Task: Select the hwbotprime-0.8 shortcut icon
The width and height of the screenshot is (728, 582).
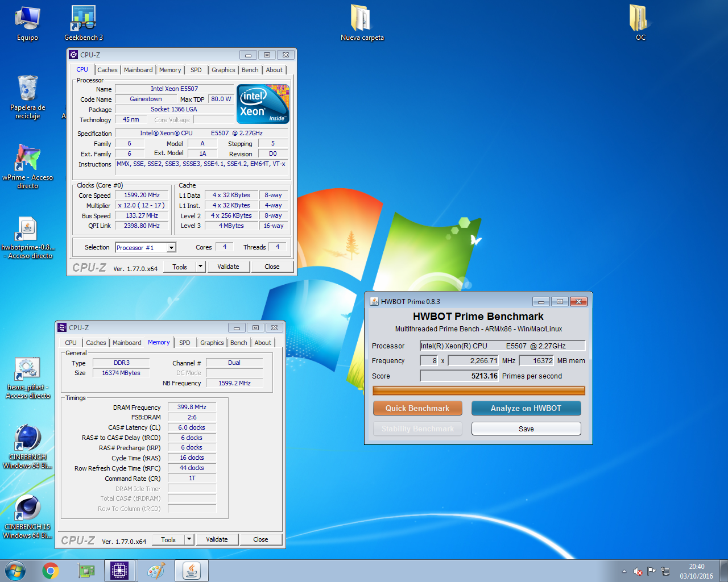Action: 27,238
